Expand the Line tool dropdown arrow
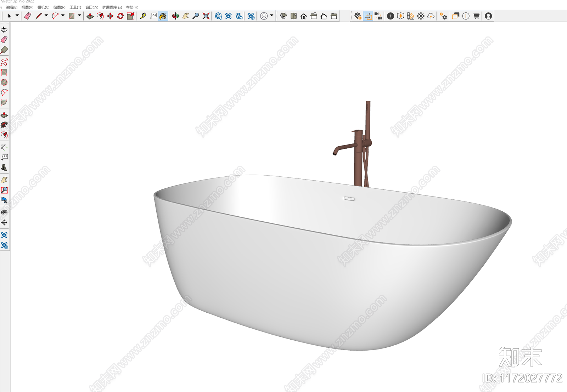 [46, 16]
